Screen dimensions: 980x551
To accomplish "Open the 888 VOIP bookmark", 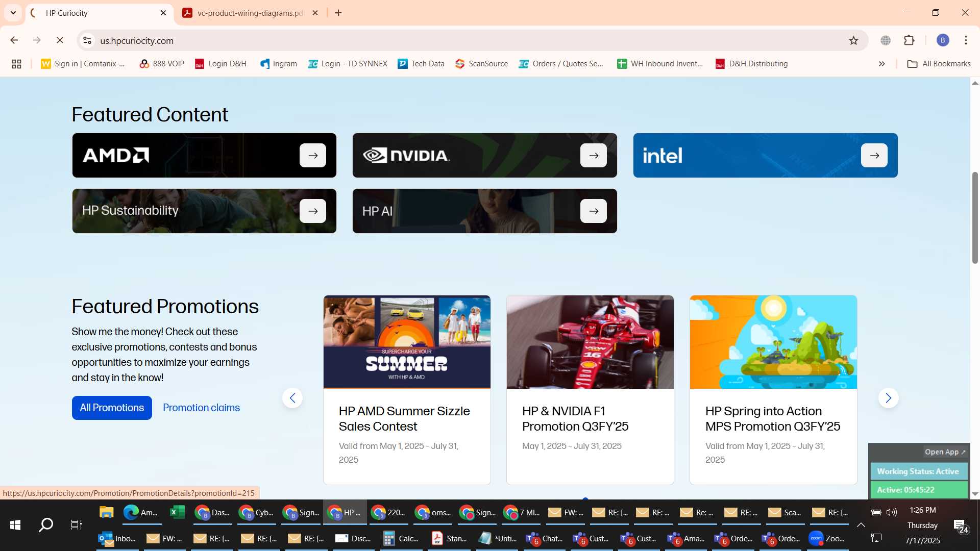I will click(162, 64).
